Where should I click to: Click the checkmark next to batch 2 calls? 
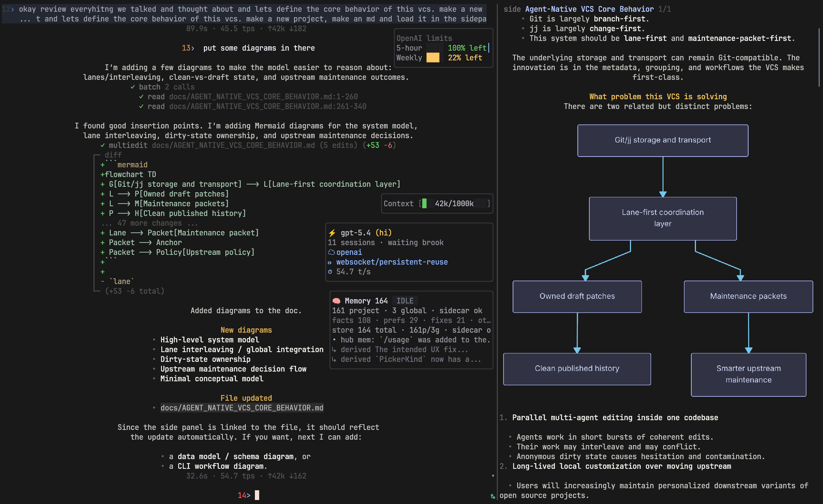(x=133, y=87)
